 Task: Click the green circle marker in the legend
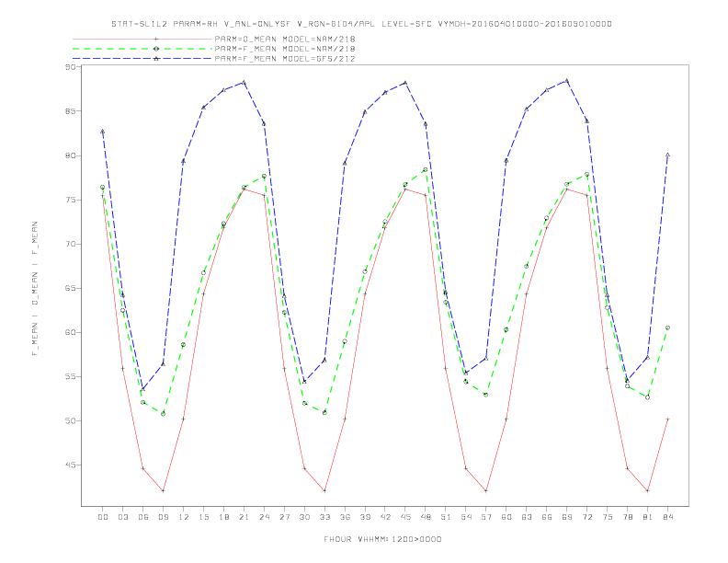click(156, 49)
